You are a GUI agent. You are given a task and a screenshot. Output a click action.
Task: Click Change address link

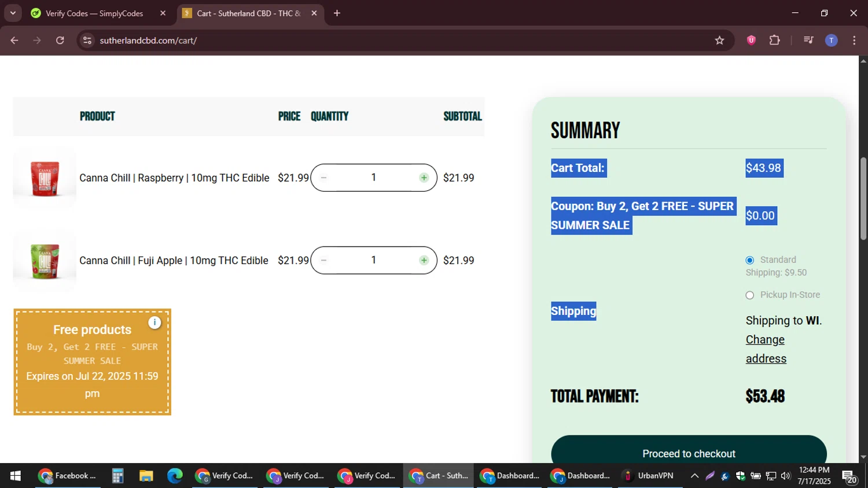click(766, 349)
